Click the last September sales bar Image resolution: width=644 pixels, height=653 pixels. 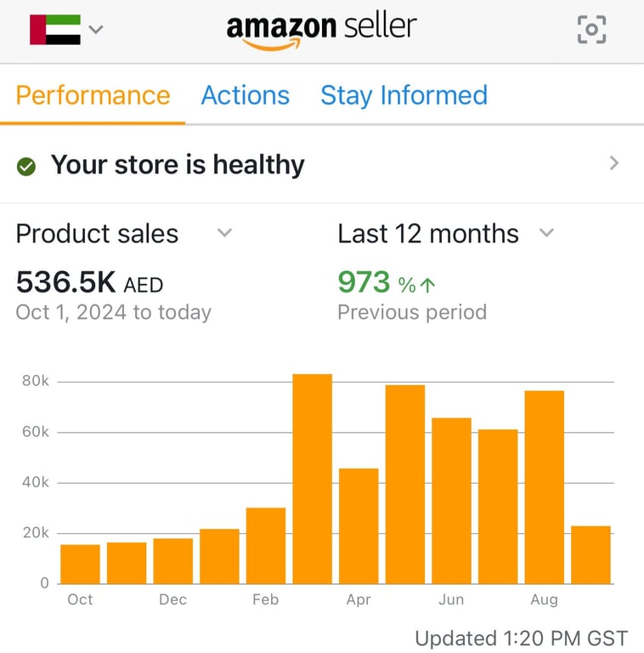pyautogui.click(x=590, y=554)
